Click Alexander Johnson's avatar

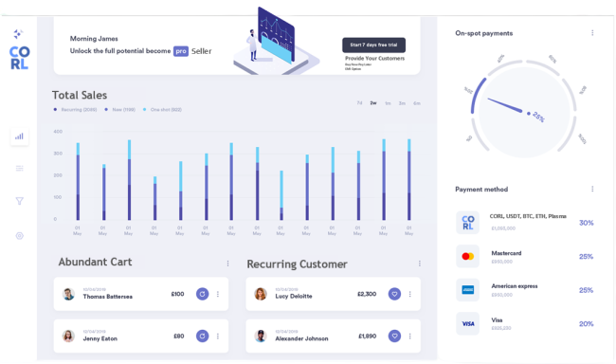pyautogui.click(x=261, y=337)
